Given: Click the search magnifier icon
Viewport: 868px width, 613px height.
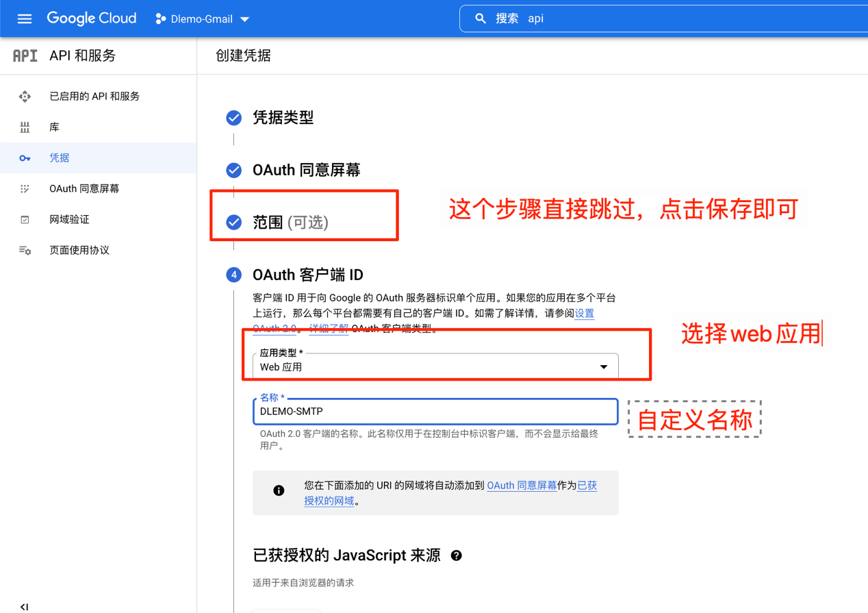Looking at the screenshot, I should click(481, 18).
